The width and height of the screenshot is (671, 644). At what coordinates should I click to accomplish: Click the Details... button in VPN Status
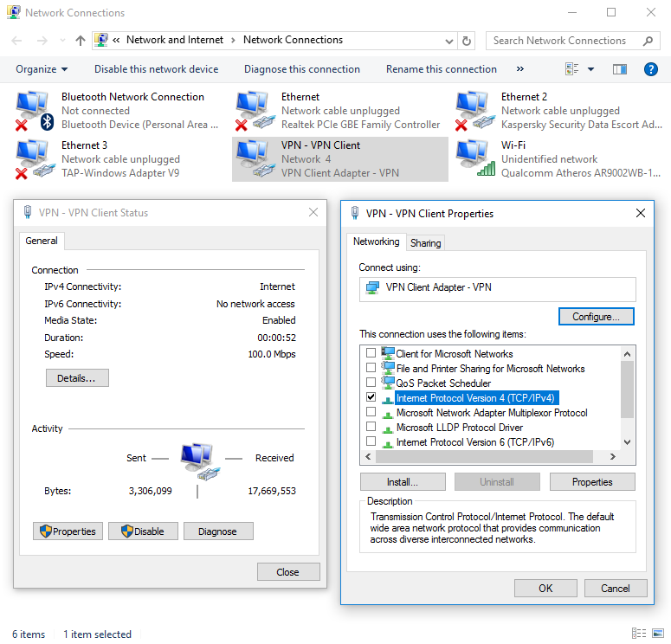pos(77,378)
